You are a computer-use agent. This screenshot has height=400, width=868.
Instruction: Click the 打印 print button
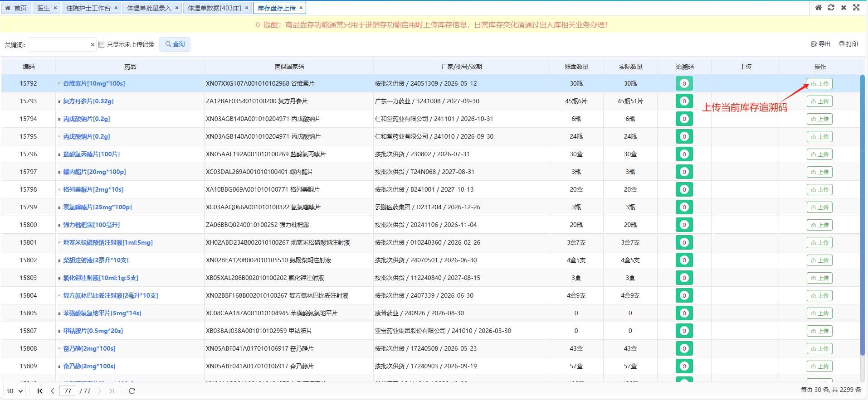coord(848,44)
